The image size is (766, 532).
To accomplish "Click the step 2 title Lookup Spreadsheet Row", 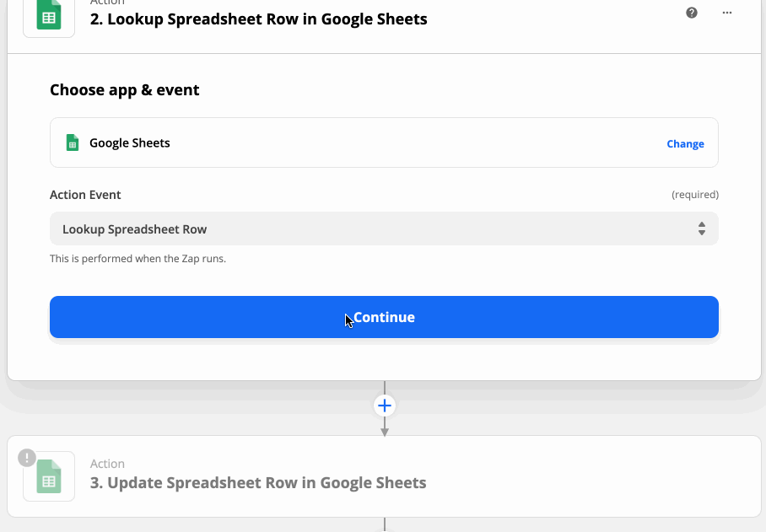I will click(258, 19).
